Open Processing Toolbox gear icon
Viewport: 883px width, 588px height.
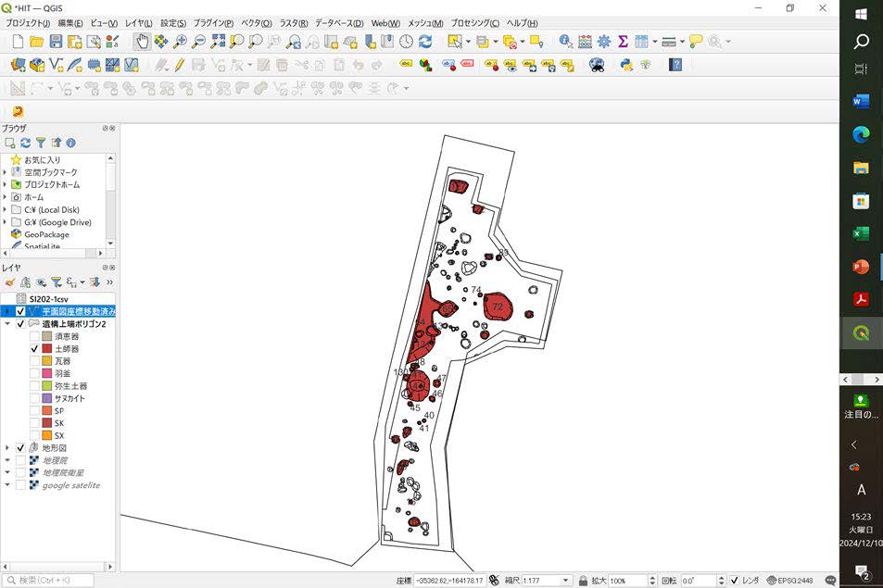(604, 42)
